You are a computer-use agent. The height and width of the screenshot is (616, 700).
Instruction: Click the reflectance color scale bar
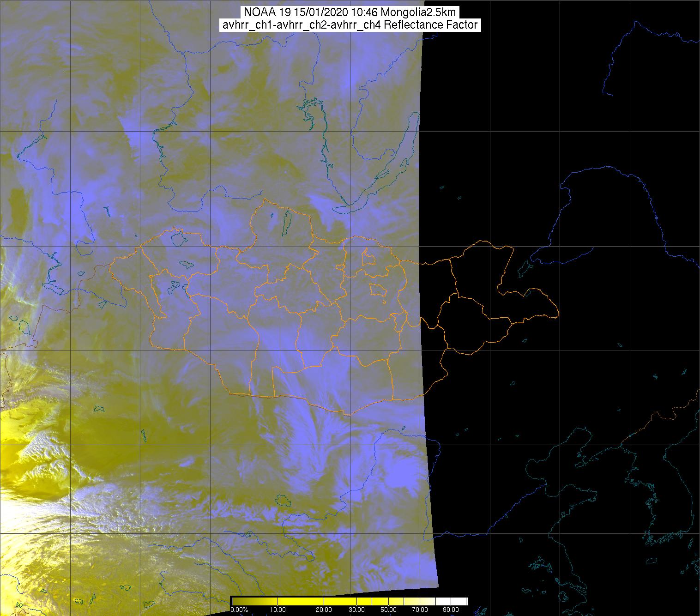coord(350,601)
